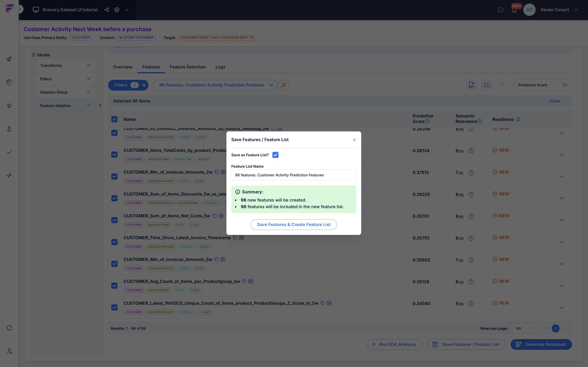
Task: Uncheck CUSTOMER_Time_Since_Latest_invoice_Timestamp checkbox
Action: point(114,242)
